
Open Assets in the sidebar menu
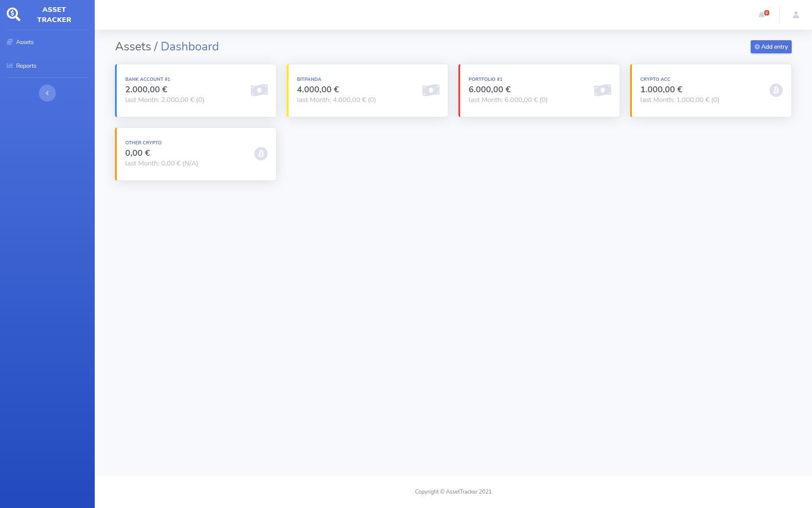point(25,42)
